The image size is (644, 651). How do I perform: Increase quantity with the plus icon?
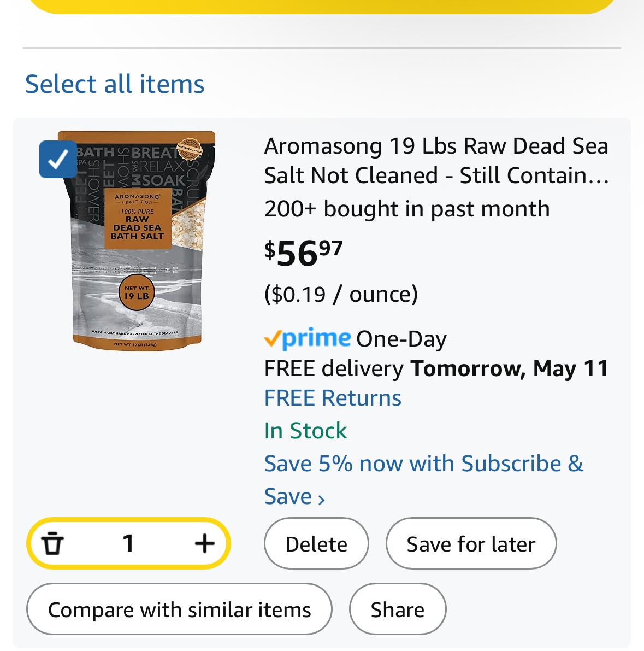pos(205,543)
